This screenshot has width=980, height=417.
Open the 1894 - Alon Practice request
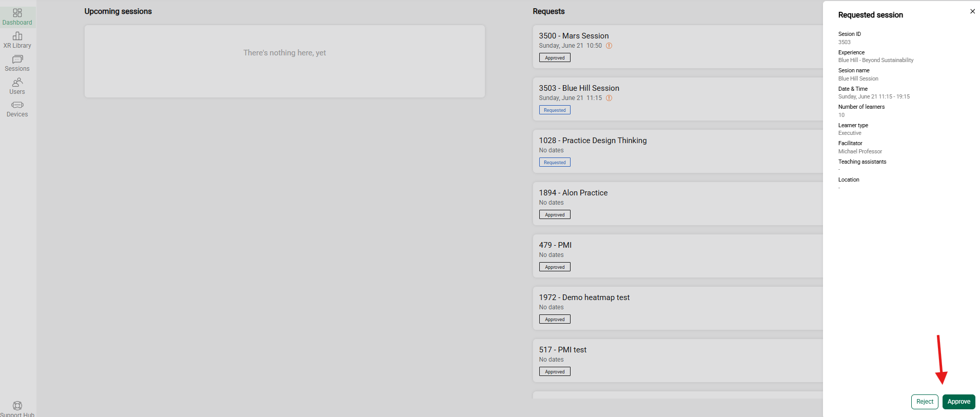click(677, 204)
